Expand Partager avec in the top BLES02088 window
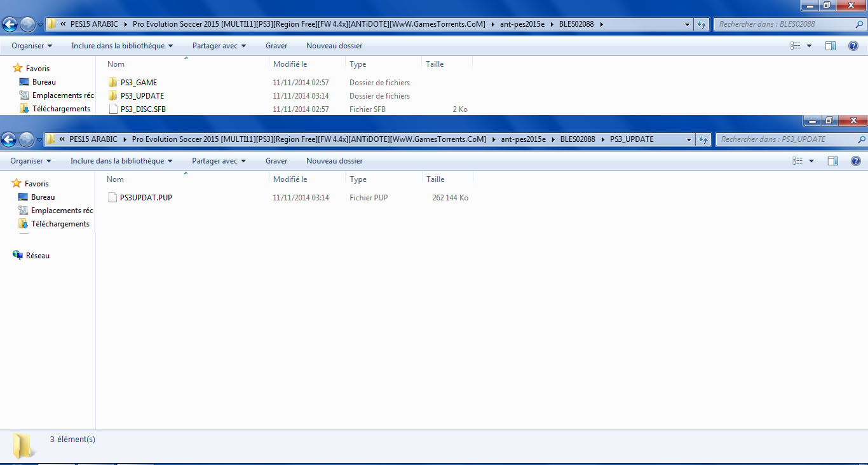The height and width of the screenshot is (465, 868). coord(219,46)
